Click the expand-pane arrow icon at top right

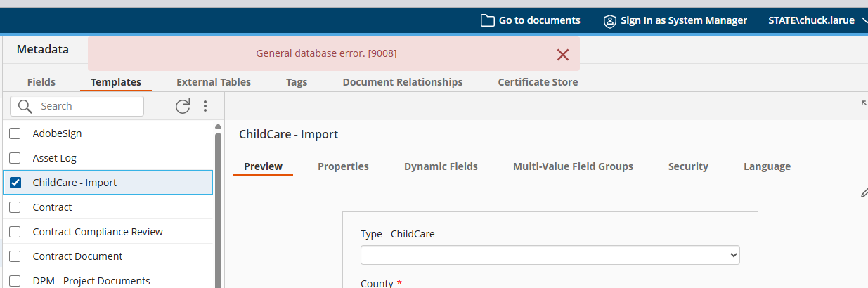click(864, 103)
